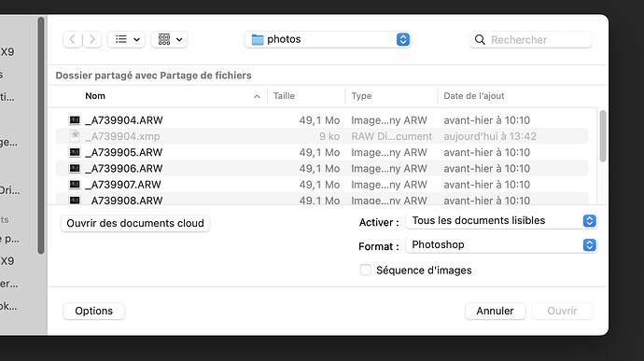
Task: Click the magnifying glass search icon
Action: click(480, 39)
